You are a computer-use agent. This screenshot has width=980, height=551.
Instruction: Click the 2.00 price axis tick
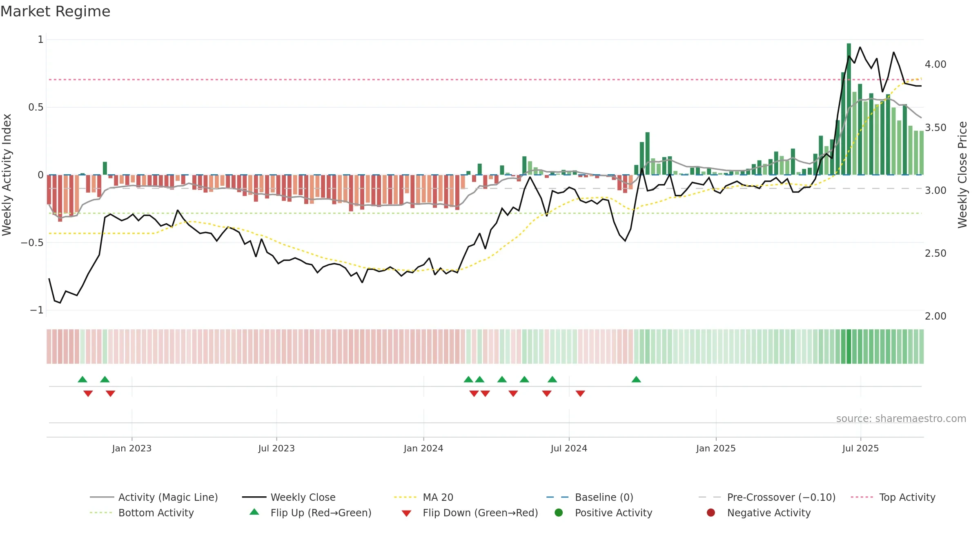(935, 316)
